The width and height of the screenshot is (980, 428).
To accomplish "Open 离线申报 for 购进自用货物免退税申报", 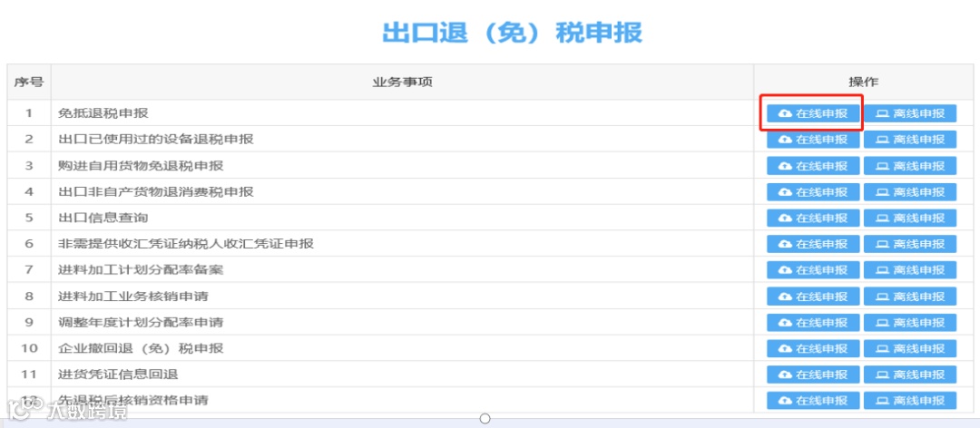I will tap(910, 166).
